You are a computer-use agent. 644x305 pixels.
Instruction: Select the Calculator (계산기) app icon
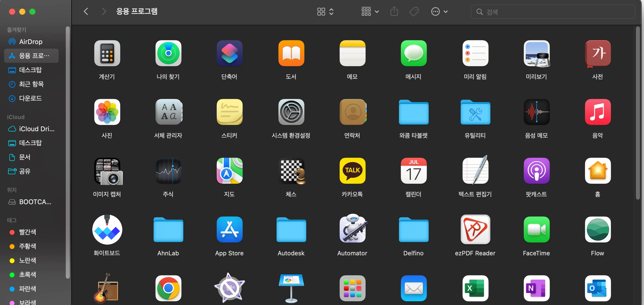tap(107, 53)
